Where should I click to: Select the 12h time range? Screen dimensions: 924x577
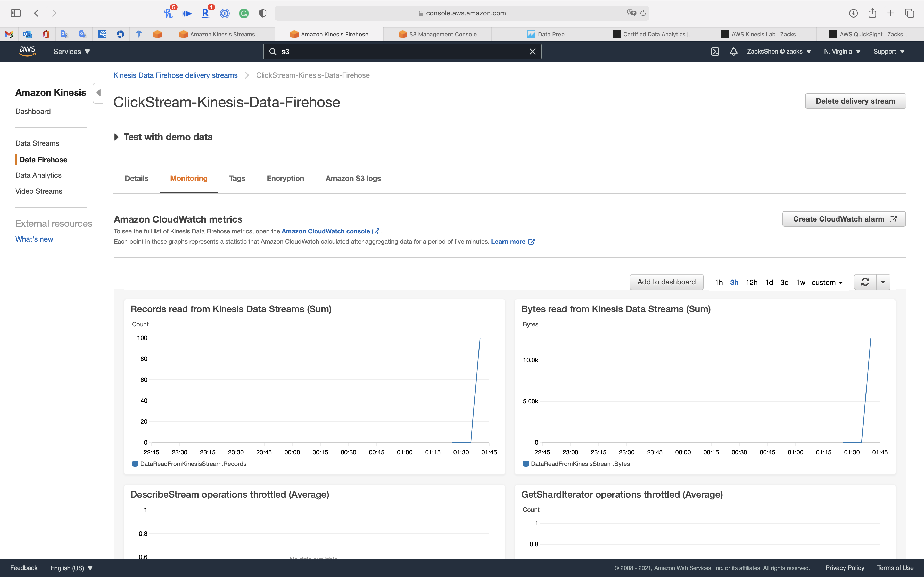click(x=752, y=282)
